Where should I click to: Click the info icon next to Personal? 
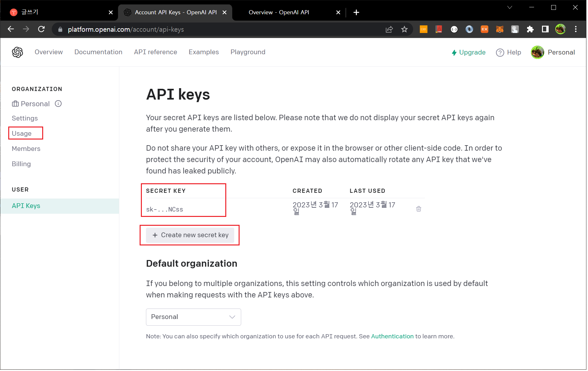click(x=58, y=104)
